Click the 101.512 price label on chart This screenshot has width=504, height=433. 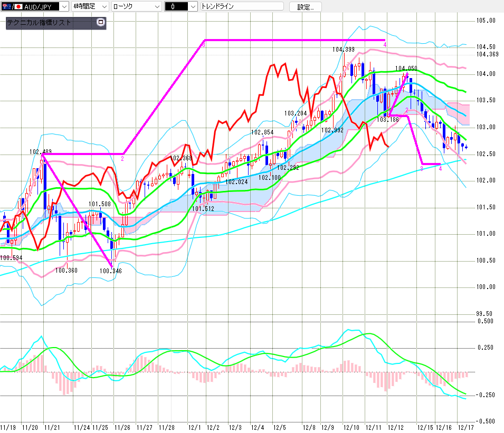[x=203, y=209]
